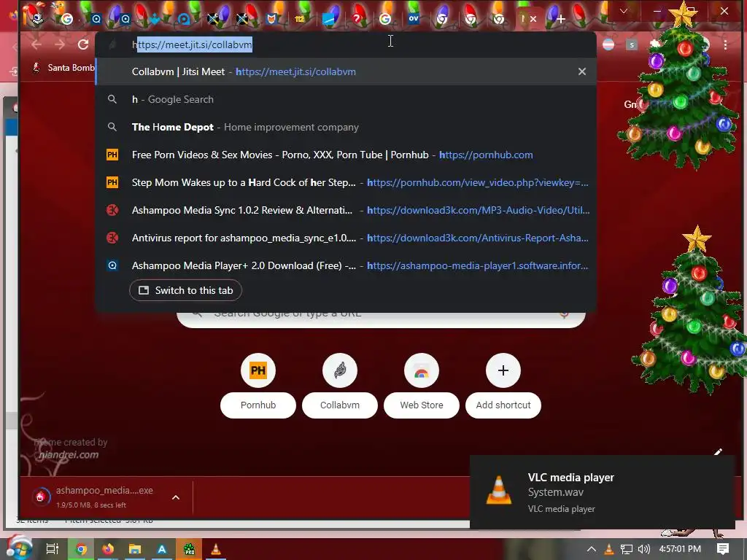747x560 pixels.
Task: Open the network tray icon
Action: pyautogui.click(x=627, y=549)
